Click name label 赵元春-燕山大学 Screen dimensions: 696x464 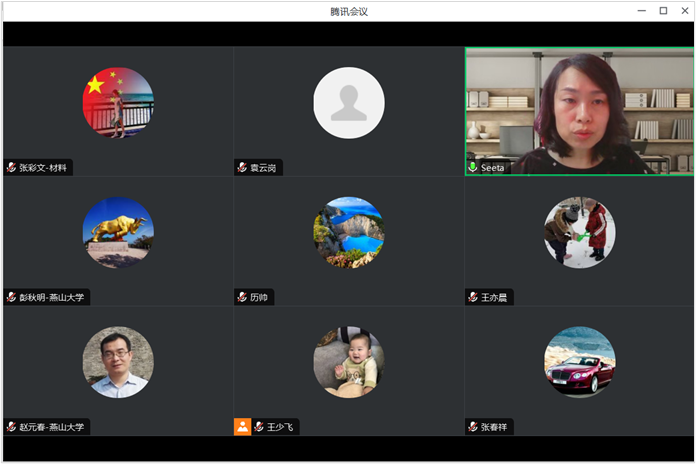(x=51, y=427)
